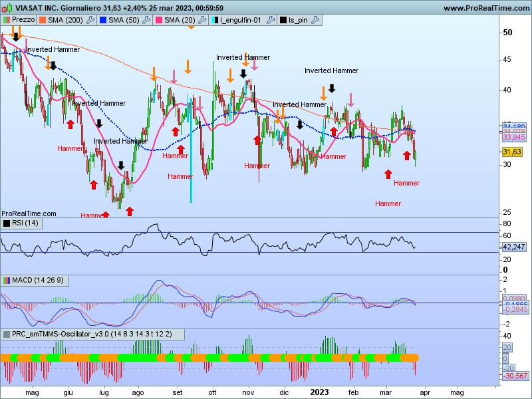Click the orange SMA (200) color swatch

(43, 20)
